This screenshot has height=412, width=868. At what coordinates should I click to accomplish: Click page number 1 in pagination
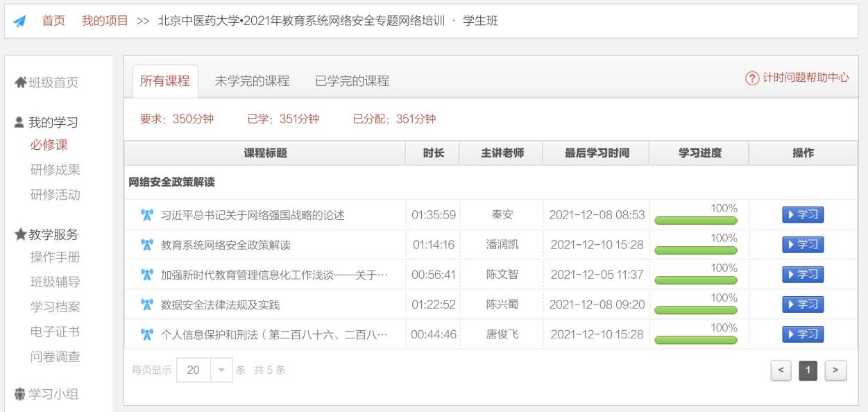[808, 371]
